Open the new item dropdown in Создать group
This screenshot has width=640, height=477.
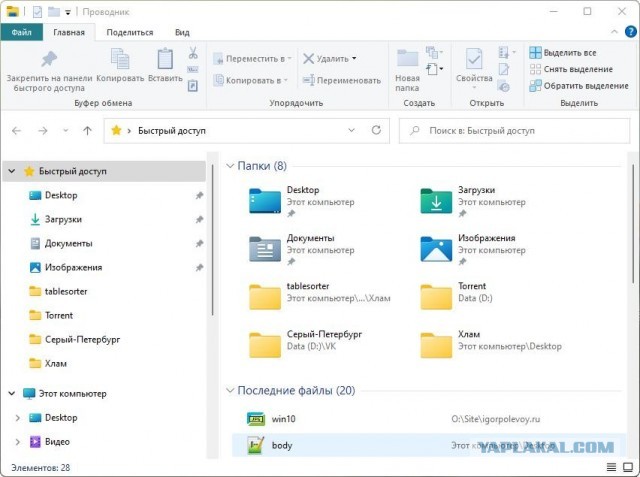tap(435, 69)
